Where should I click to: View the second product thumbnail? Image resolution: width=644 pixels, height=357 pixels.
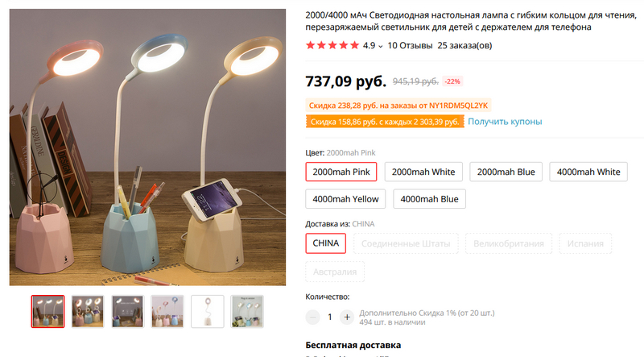[x=88, y=311]
